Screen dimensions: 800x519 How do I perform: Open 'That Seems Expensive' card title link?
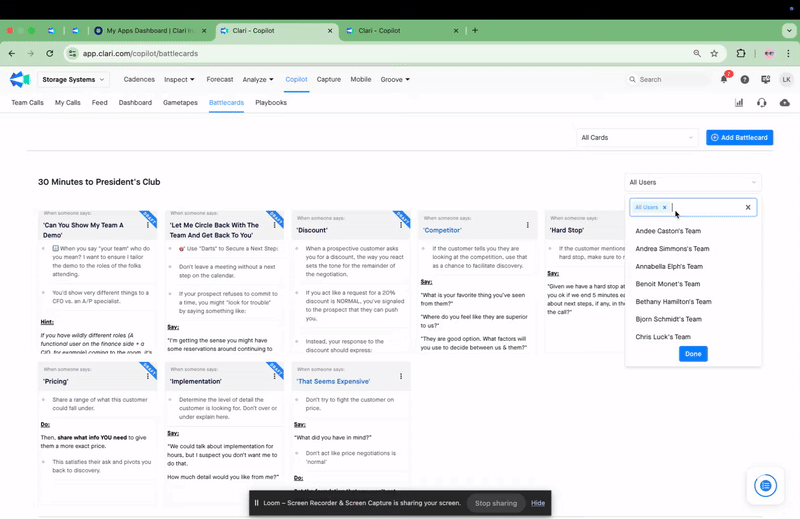333,381
